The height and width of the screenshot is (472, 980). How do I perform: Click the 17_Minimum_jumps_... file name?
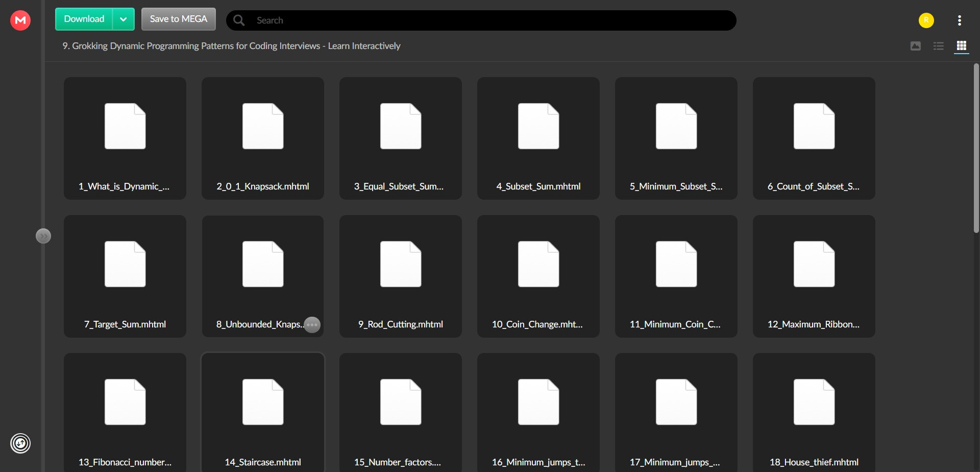tap(675, 462)
